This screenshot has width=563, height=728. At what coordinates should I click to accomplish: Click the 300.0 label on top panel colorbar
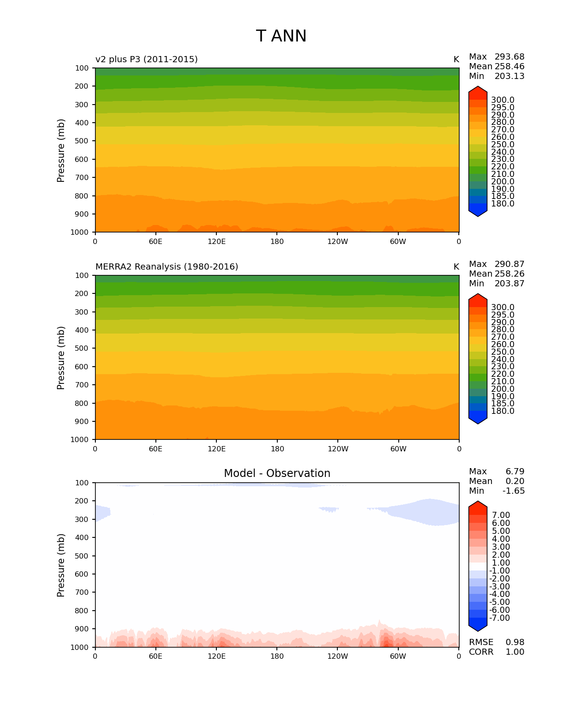(x=503, y=100)
